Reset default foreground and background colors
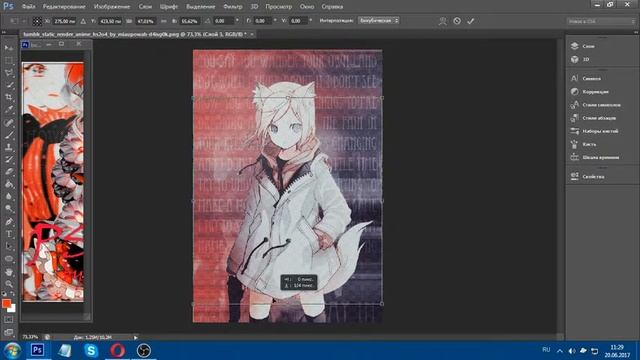 (x=4, y=294)
